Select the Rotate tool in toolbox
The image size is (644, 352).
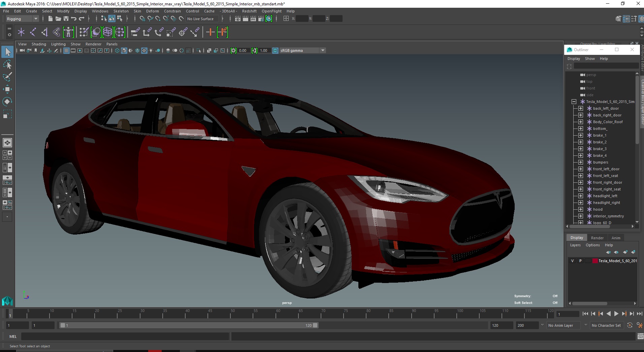[7, 102]
